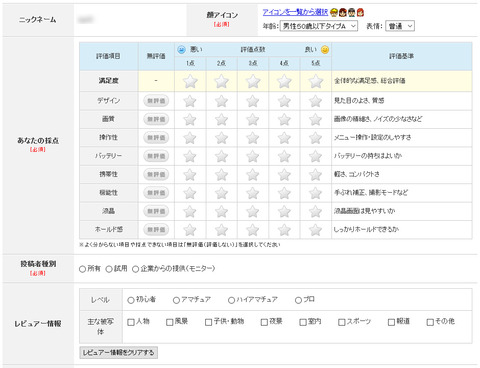Rate ホールド感 with the 1点 star
This screenshot has width=480, height=368.
tap(190, 230)
